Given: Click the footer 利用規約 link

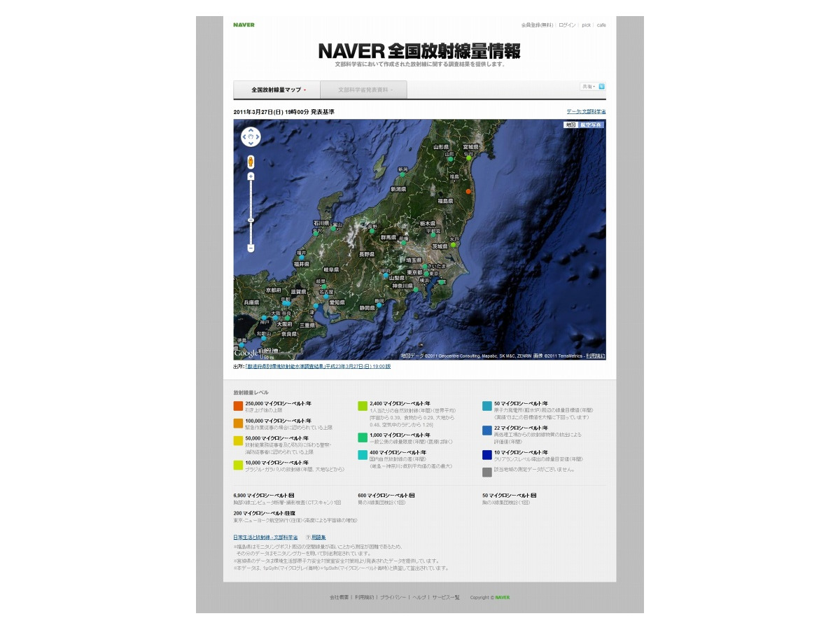Looking at the screenshot, I should 364,598.
